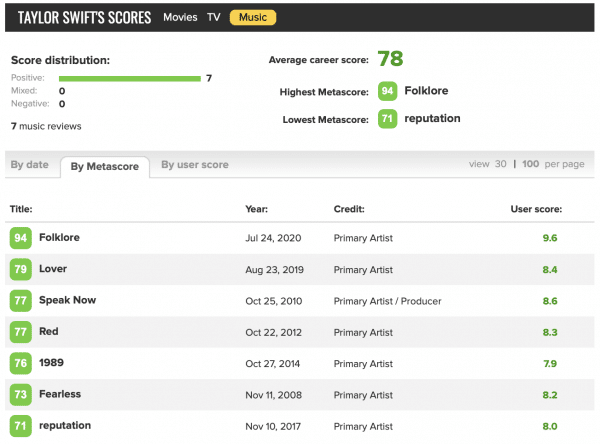Switch to the Movies category
The width and height of the screenshot is (600, 444).
coord(180,18)
